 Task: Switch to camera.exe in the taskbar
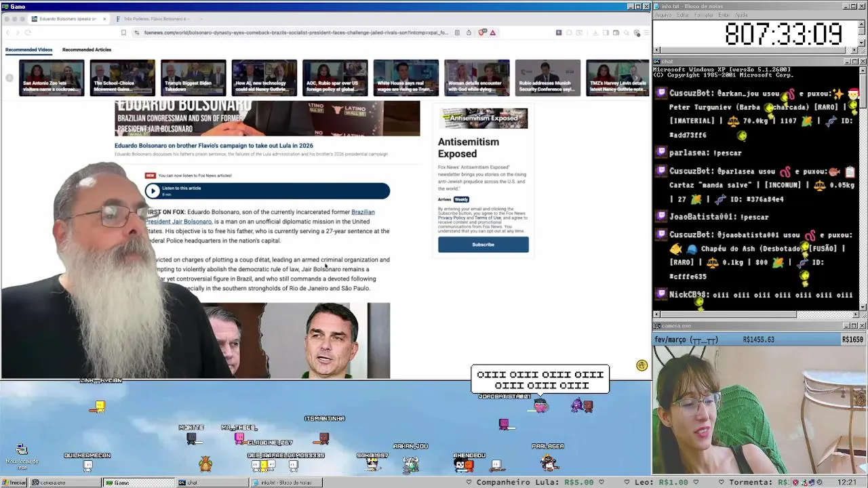(x=66, y=483)
